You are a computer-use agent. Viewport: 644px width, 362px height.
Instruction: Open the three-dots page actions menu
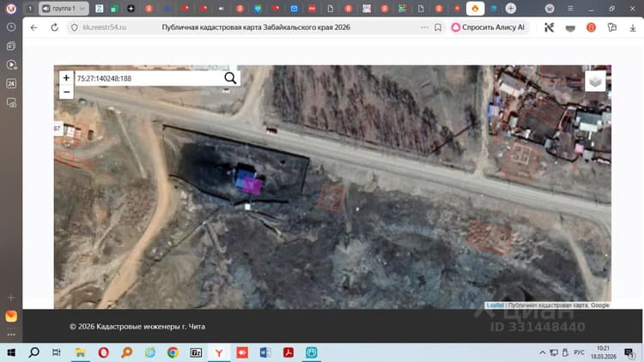424,27
